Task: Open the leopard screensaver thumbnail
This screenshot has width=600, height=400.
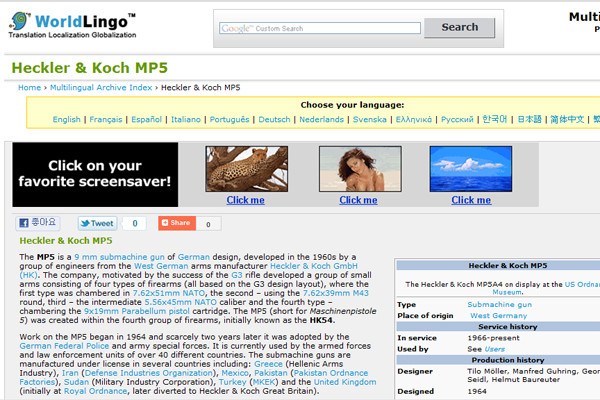Action: 246,168
